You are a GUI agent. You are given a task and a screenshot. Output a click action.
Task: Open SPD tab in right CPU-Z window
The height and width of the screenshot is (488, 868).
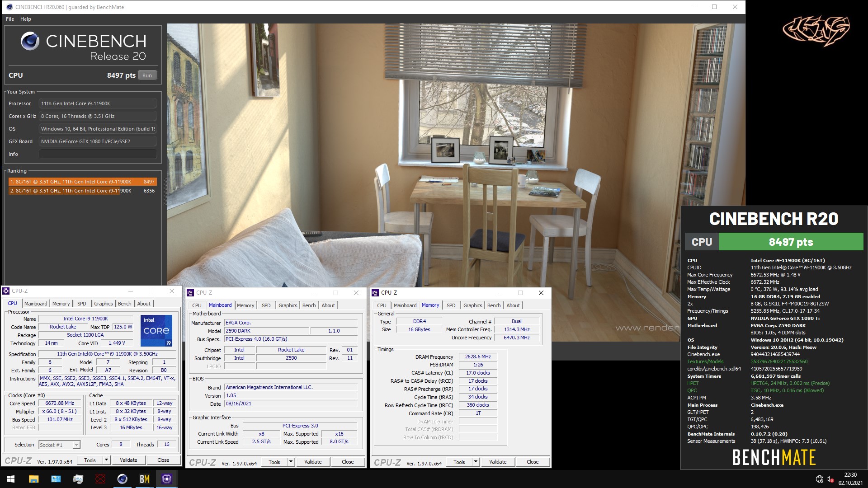pos(451,305)
